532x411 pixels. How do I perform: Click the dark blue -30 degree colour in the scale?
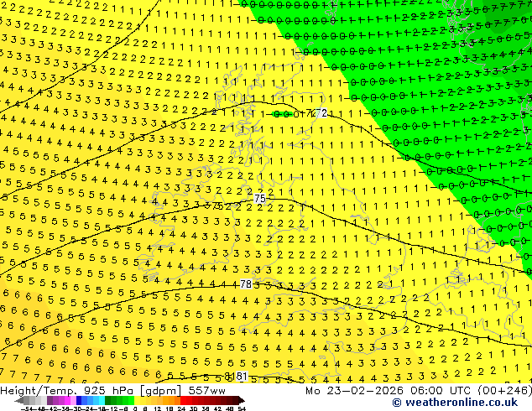[x=79, y=400]
